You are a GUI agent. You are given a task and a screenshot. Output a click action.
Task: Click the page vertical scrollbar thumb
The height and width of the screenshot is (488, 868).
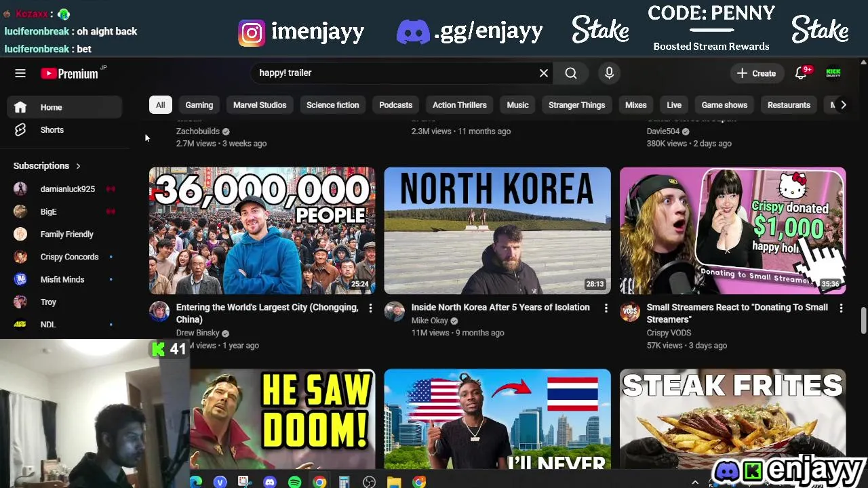[x=863, y=320]
